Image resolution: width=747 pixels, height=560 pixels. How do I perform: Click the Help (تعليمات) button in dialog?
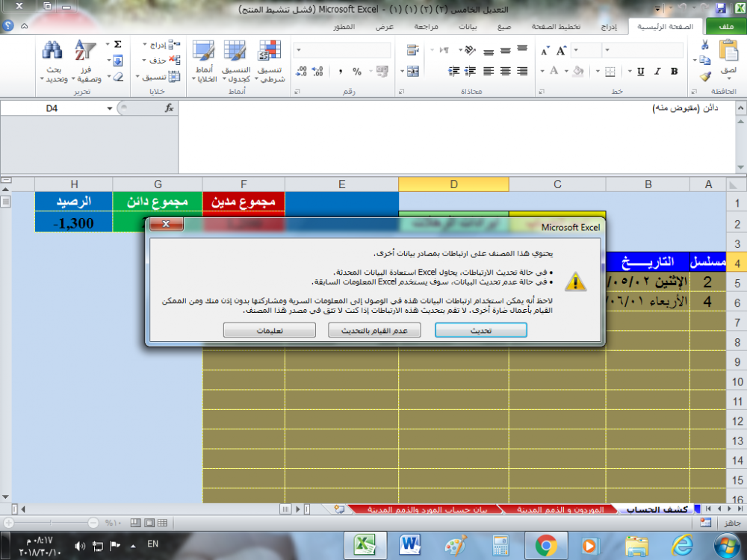pyautogui.click(x=269, y=330)
